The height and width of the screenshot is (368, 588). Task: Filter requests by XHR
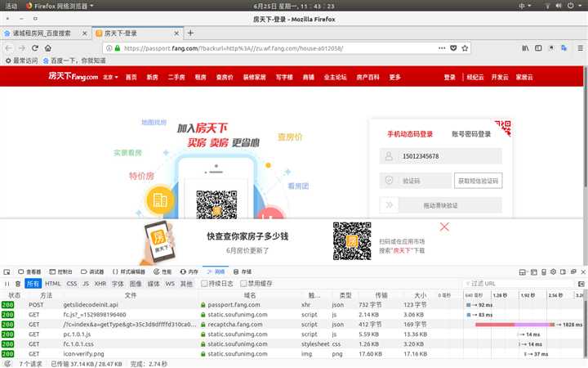point(100,284)
